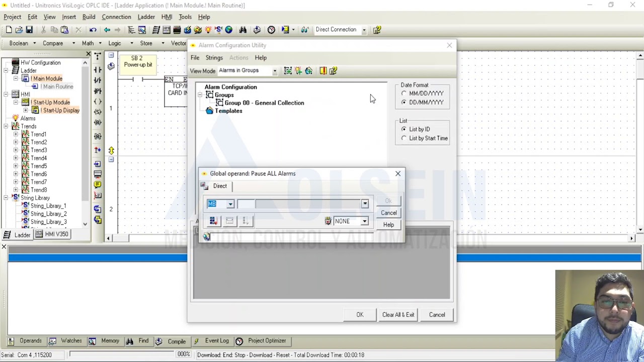
Task: Click add alarm star icon in Alarm utility
Action: coord(298,71)
